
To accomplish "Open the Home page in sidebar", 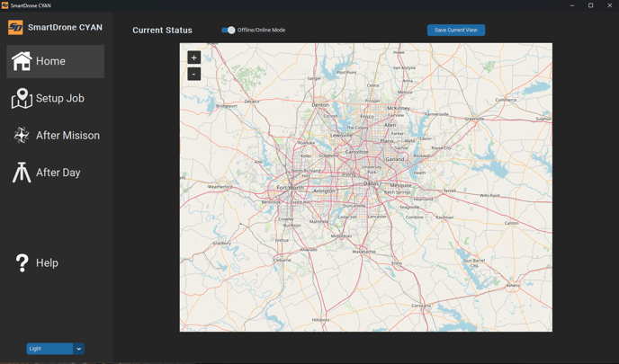I will coord(55,61).
